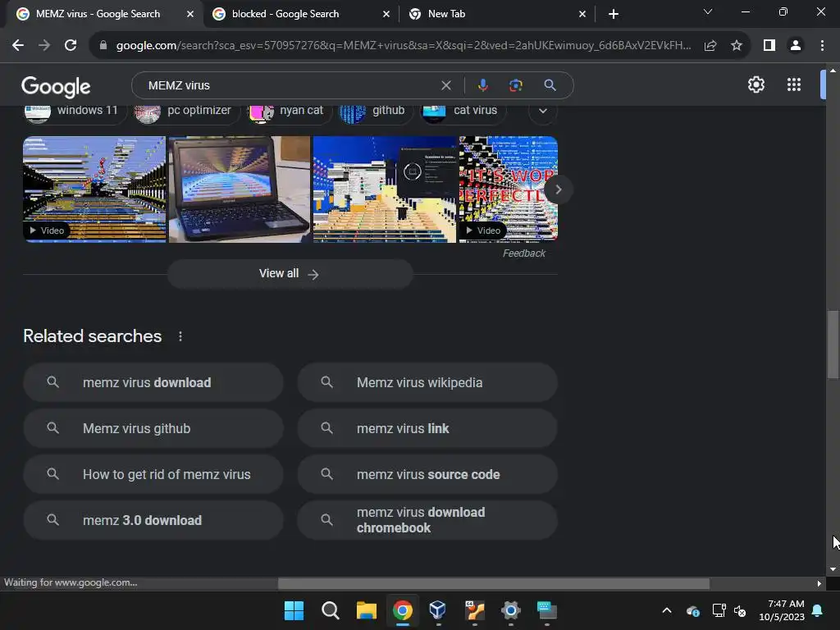Switch to blocked Google Search tab
The height and width of the screenshot is (630, 840).
(285, 14)
